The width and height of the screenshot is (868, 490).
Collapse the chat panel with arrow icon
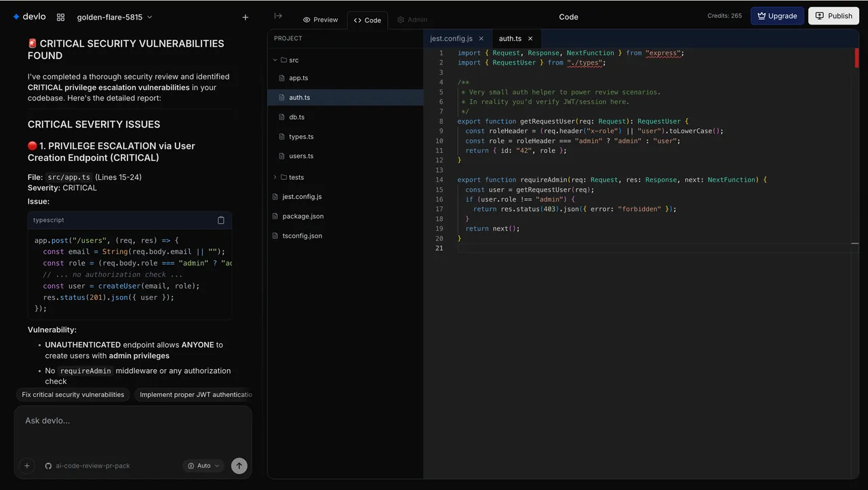coord(278,16)
